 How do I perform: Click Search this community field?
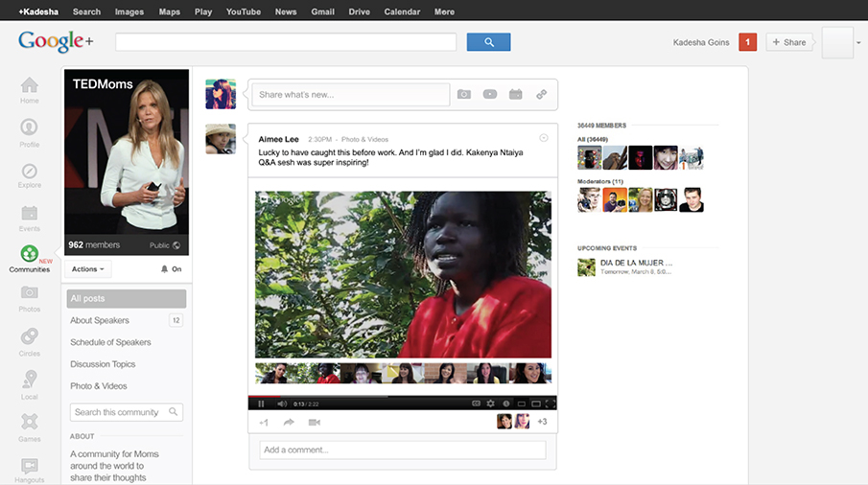click(x=127, y=412)
